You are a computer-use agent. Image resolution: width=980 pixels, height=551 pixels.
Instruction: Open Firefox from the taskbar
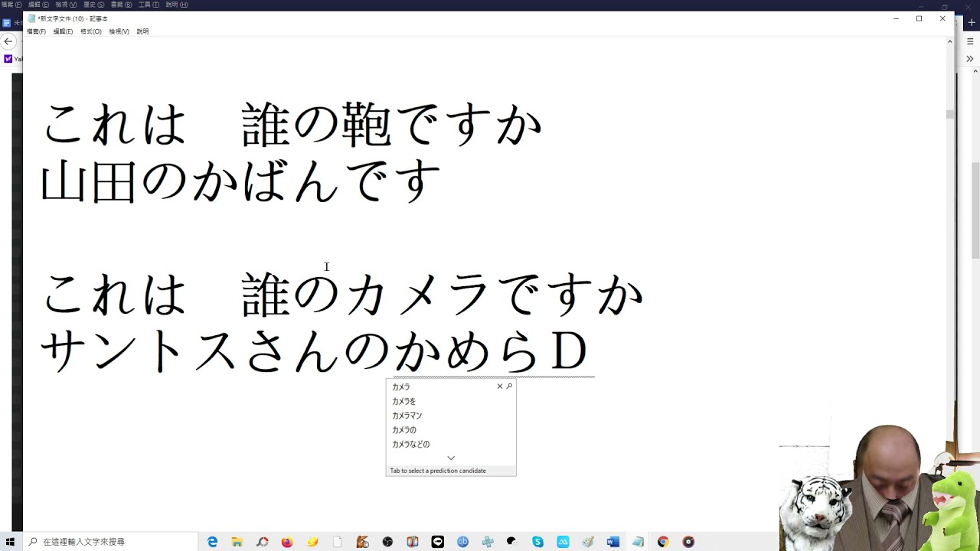point(287,542)
